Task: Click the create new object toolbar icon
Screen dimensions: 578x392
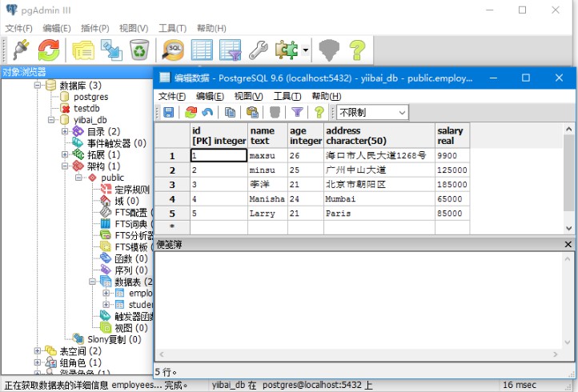Action: (x=112, y=50)
